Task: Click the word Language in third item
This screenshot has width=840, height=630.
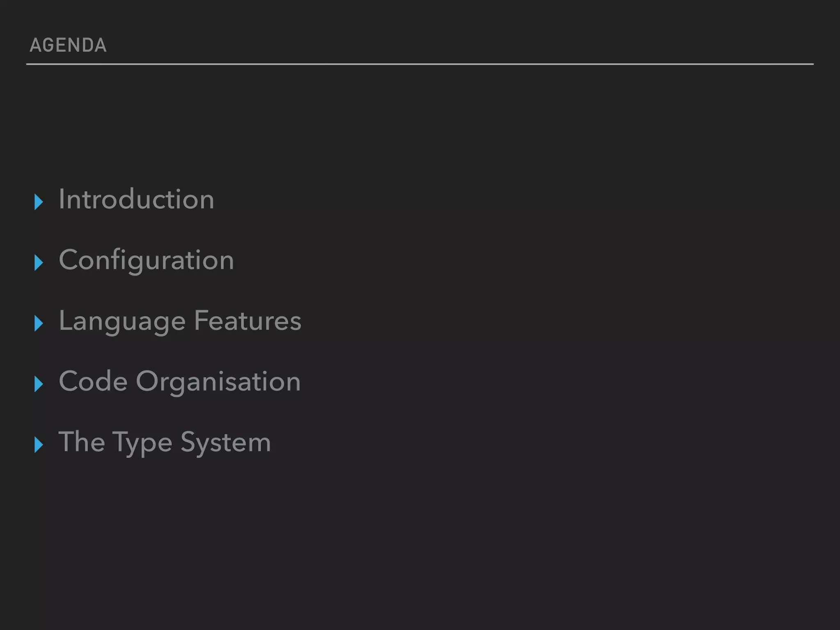Action: [122, 321]
